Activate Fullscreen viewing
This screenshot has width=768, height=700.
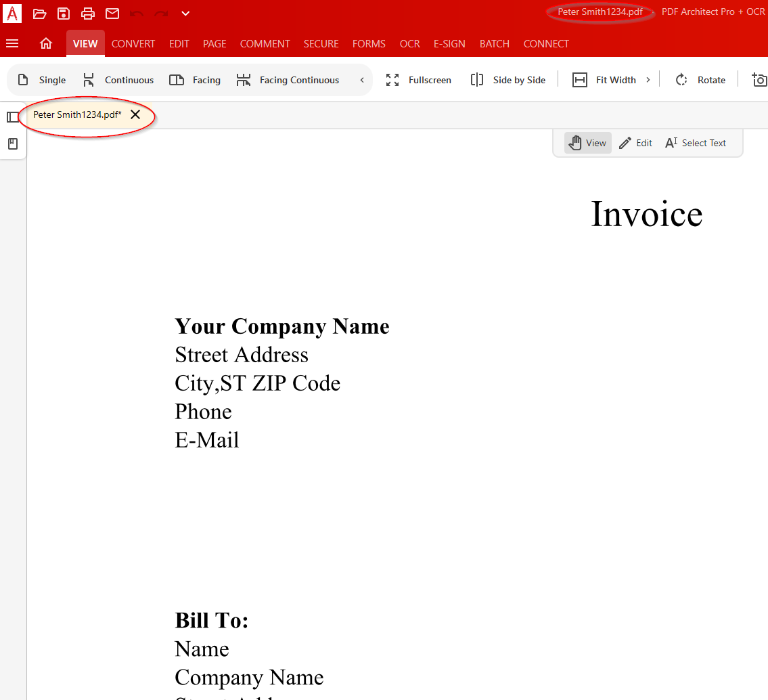[x=419, y=79]
